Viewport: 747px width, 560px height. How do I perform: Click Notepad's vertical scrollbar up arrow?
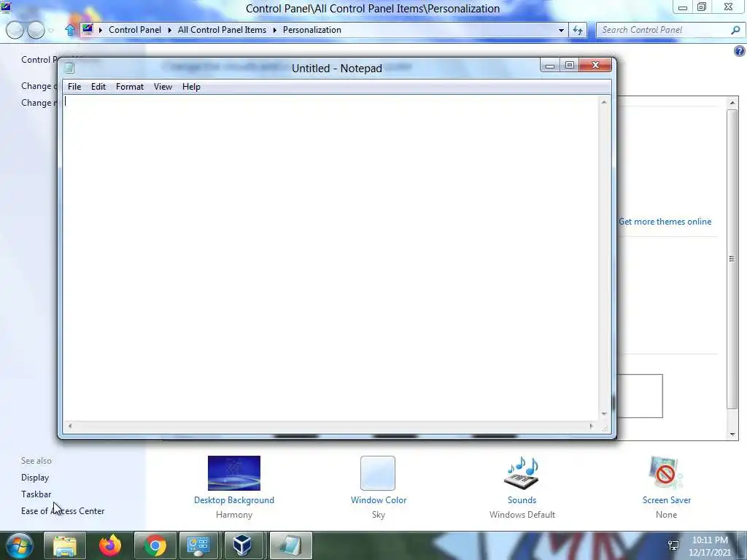pyautogui.click(x=604, y=102)
